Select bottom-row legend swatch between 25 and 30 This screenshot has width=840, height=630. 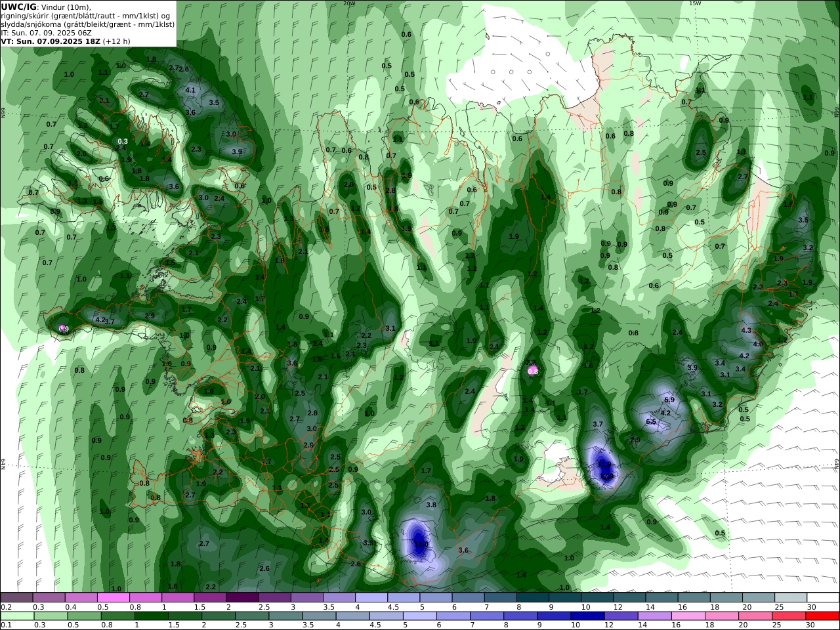[x=787, y=616]
